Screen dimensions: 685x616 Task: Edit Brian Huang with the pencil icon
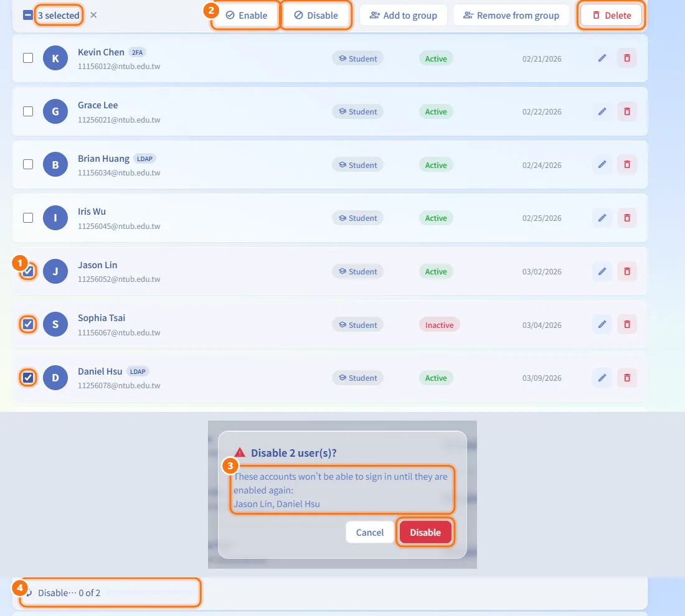[602, 165]
